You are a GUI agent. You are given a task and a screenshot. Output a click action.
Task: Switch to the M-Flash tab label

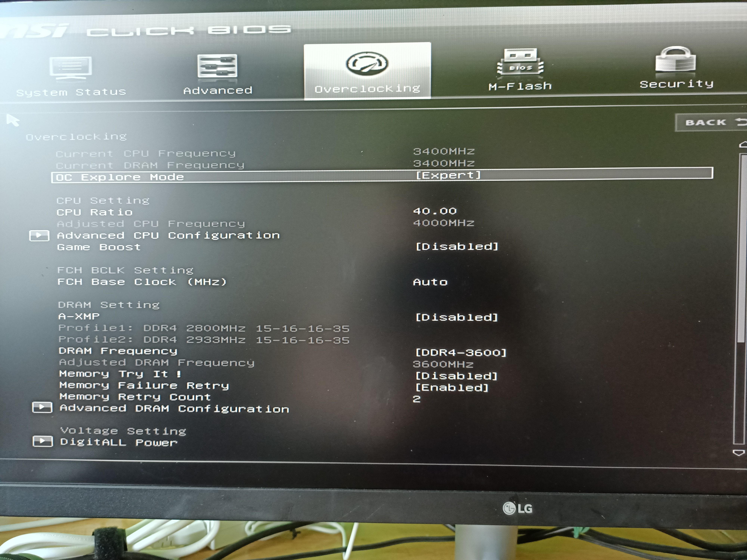520,86
